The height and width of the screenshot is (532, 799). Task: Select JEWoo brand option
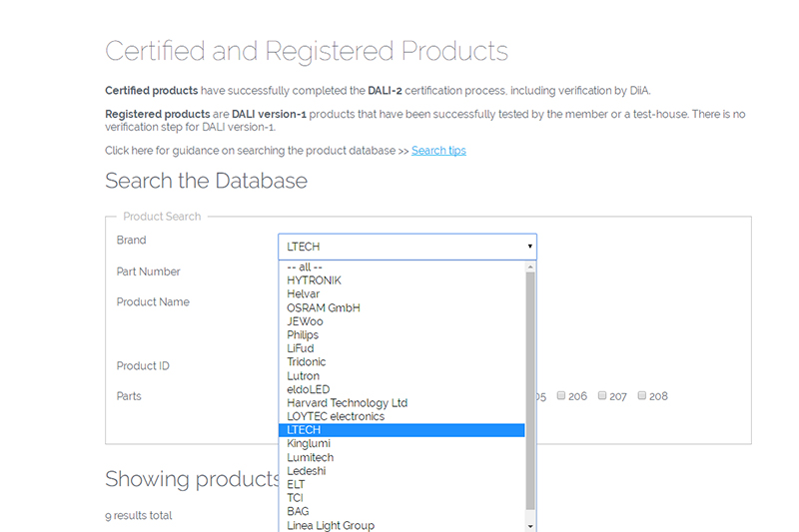click(402, 321)
